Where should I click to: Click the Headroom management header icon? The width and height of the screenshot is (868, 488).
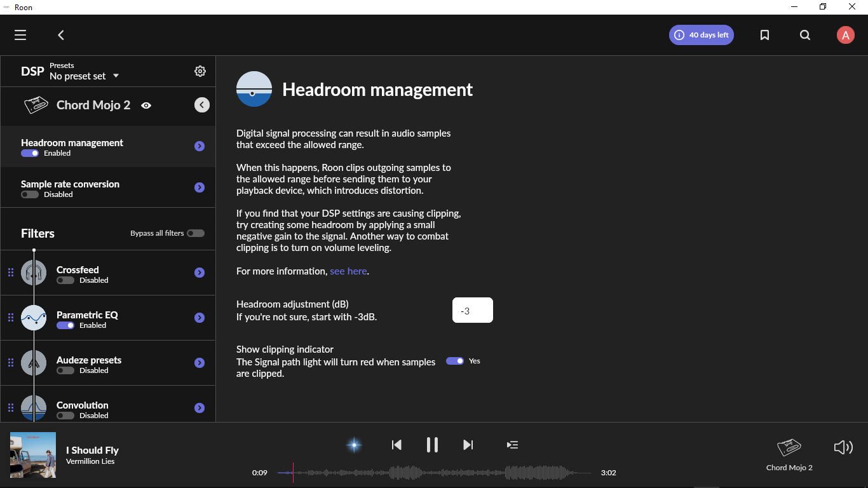click(x=254, y=89)
